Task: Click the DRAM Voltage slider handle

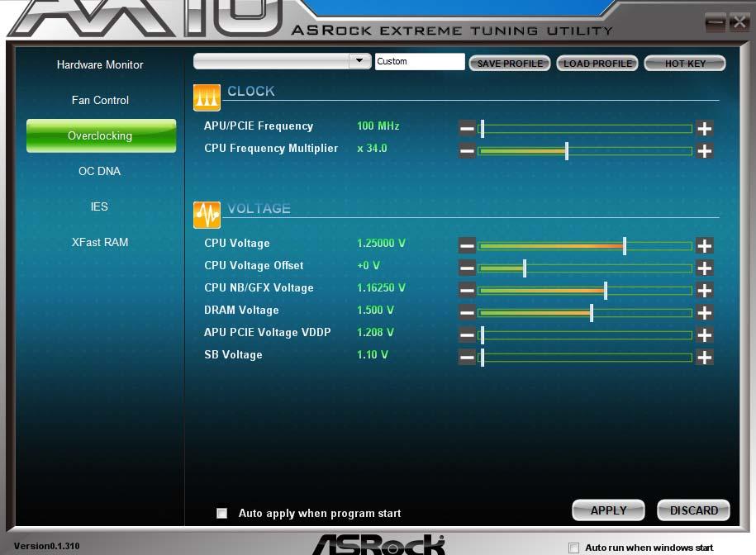Action: [x=592, y=313]
